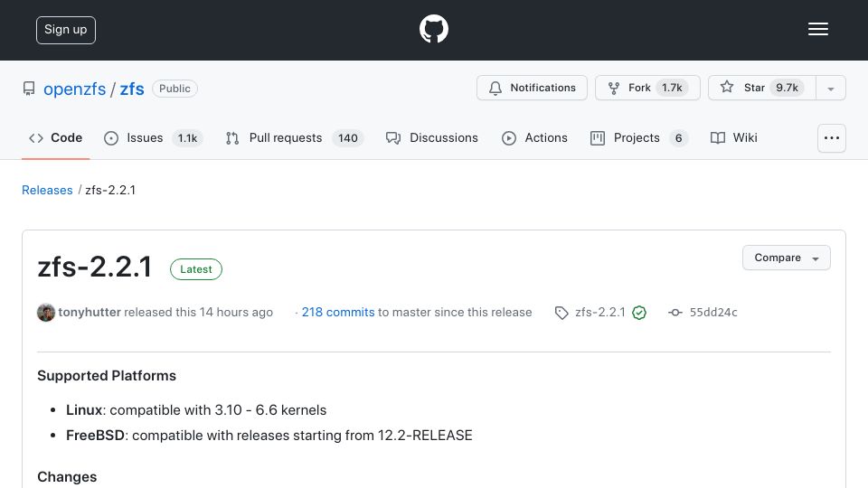The height and width of the screenshot is (488, 868).
Task: Go to the Discussions tab
Action: coord(432,137)
